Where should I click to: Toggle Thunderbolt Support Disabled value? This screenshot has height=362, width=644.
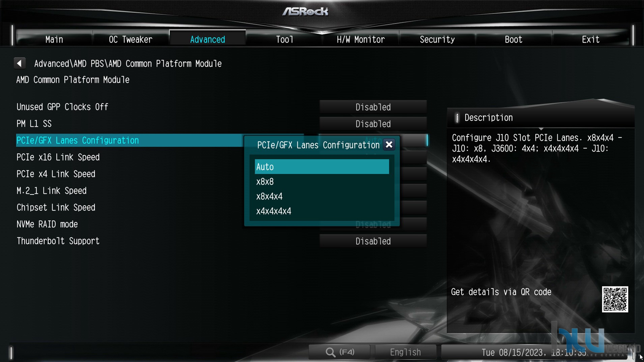[373, 241]
